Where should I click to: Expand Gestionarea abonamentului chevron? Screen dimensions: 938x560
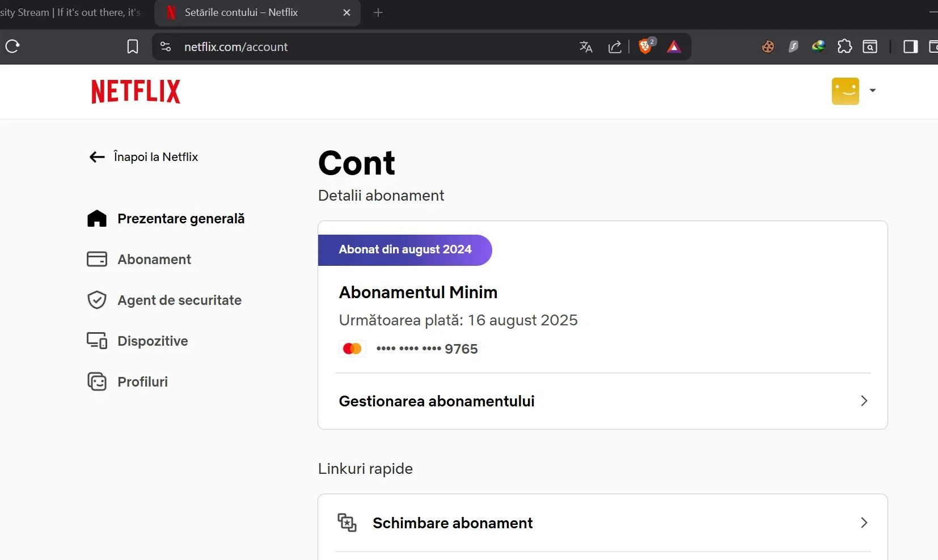864,401
